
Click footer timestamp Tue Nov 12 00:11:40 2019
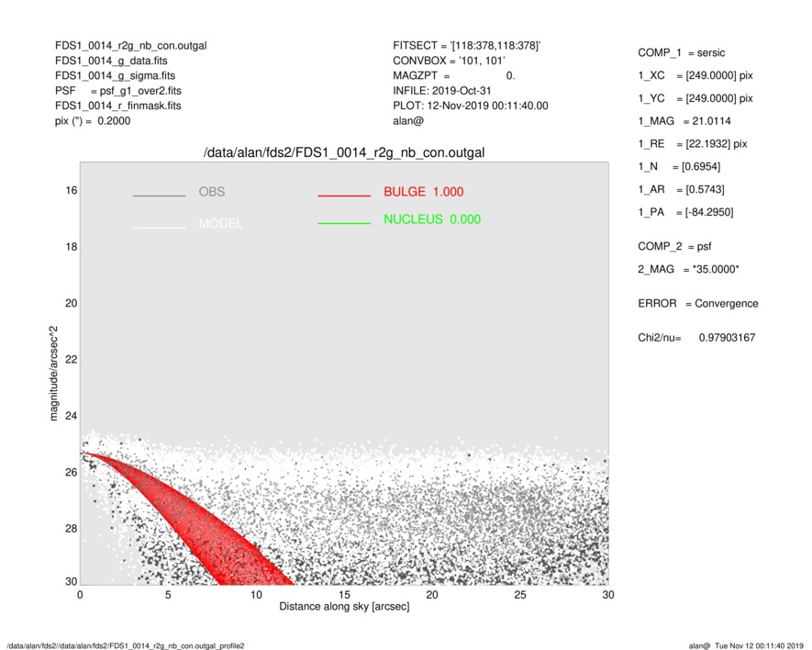(759, 645)
